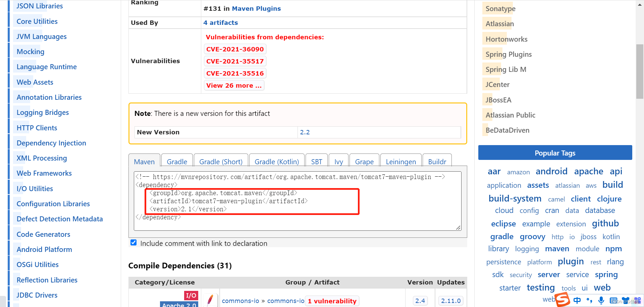This screenshot has height=307, width=644.
Task: Activate voice input microphone in the IME bar
Action: [601, 300]
